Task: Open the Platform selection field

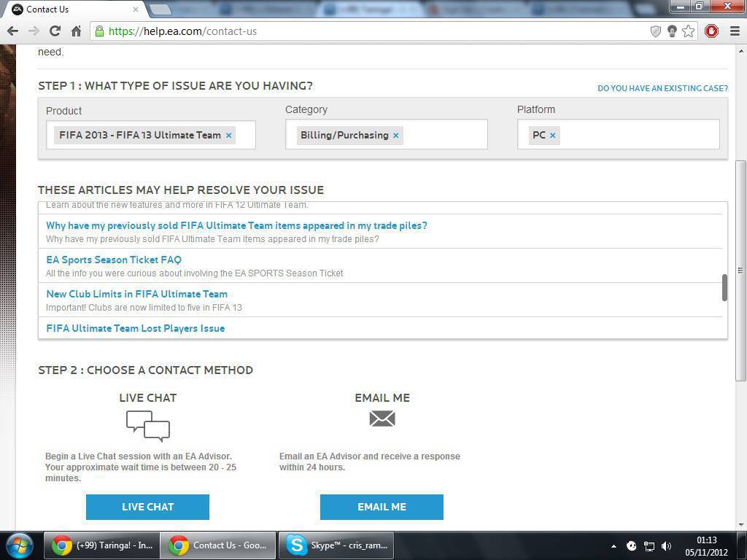Action: point(619,134)
